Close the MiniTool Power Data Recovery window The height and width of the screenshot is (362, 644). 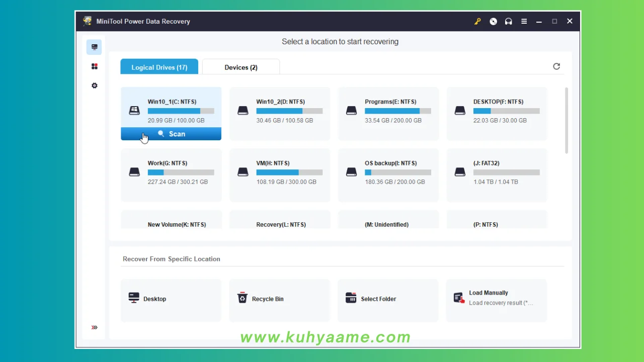click(x=570, y=21)
